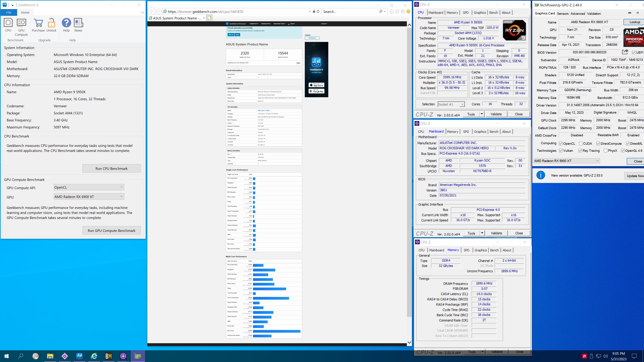Open CPU-Z Socket #1 selection dropdown
This screenshot has height=362, width=644.
pos(451,104)
